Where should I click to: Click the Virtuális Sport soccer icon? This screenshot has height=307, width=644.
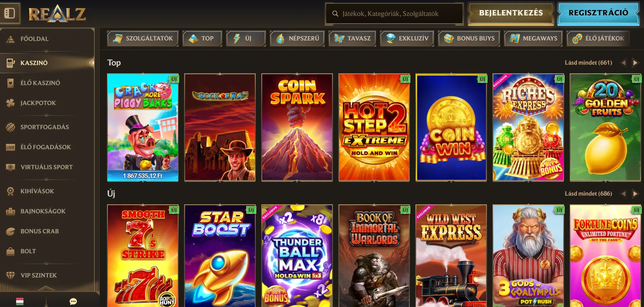tap(10, 167)
